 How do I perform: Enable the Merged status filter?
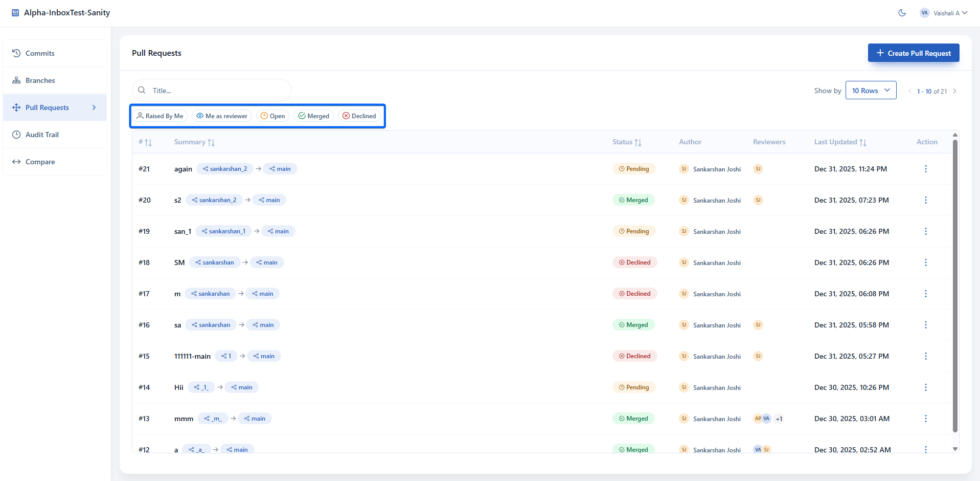(x=314, y=116)
